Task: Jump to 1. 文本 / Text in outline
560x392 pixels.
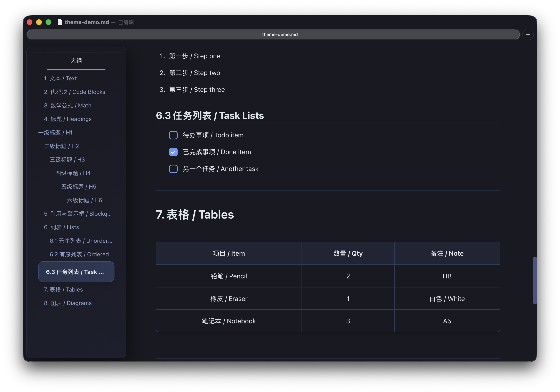Action: pyautogui.click(x=60, y=78)
